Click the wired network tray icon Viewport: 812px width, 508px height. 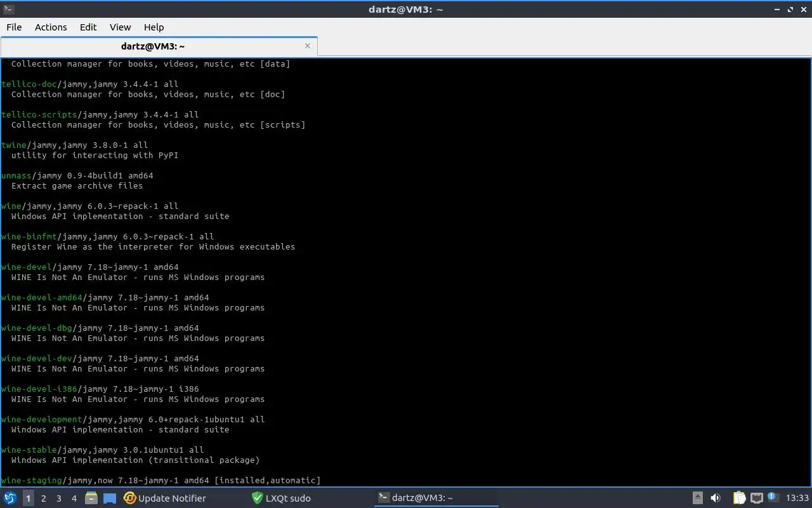pos(757,498)
